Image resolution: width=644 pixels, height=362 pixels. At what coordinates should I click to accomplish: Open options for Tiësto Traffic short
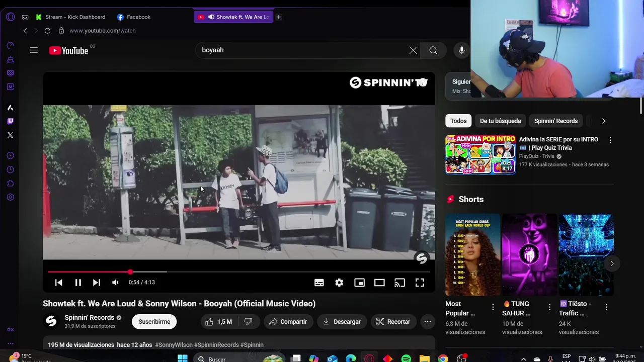coord(606,307)
